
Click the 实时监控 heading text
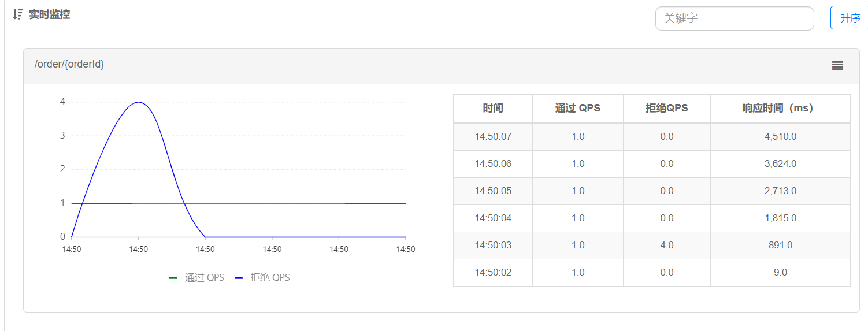[x=50, y=15]
